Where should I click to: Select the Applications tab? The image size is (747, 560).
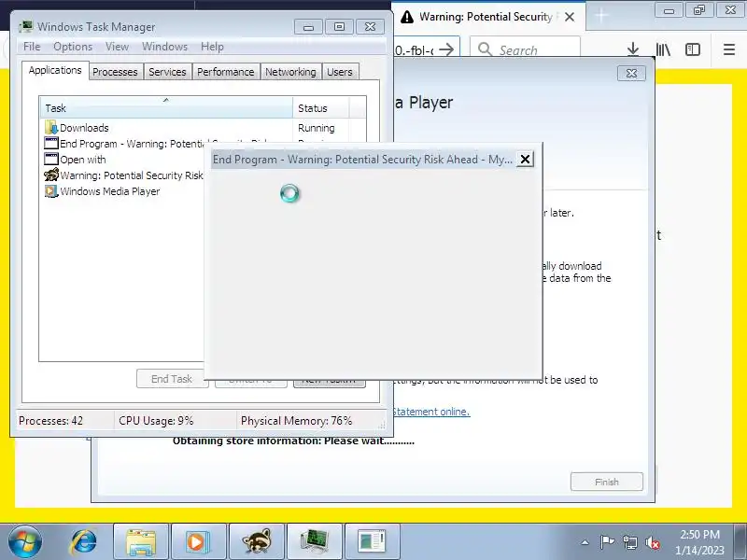(55, 71)
